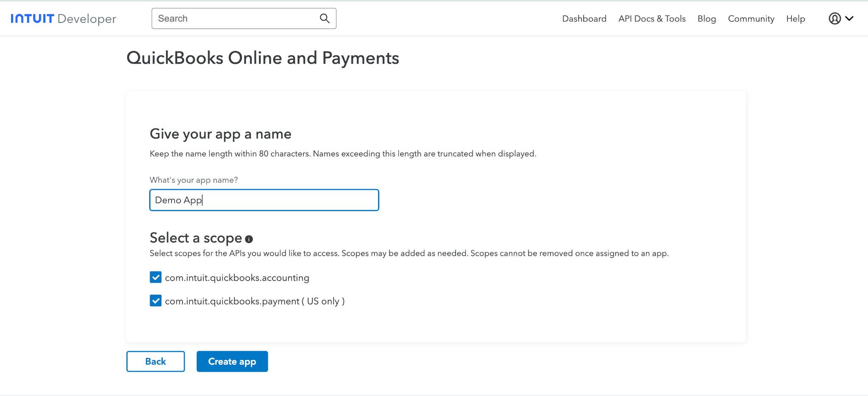This screenshot has height=396, width=868.
Task: Go to the Blog link
Action: pyautogui.click(x=707, y=19)
